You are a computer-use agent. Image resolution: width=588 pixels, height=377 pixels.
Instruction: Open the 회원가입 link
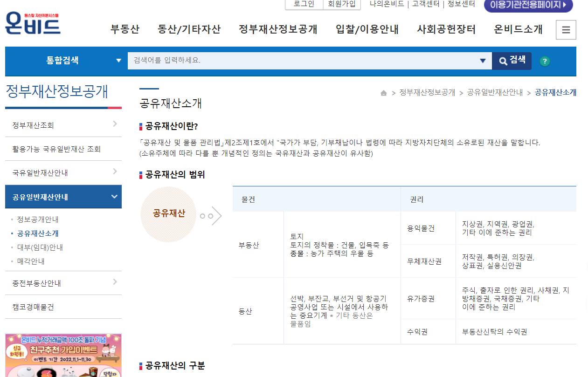pos(342,5)
